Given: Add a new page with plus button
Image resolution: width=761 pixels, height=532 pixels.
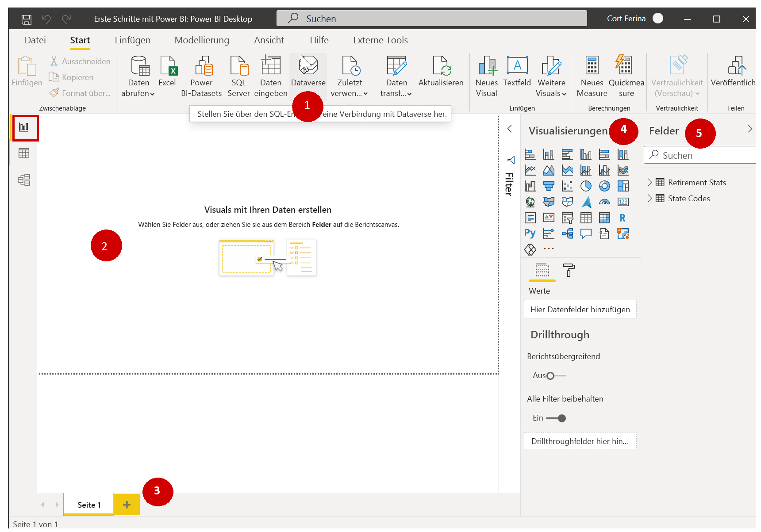Looking at the screenshot, I should tap(127, 505).
